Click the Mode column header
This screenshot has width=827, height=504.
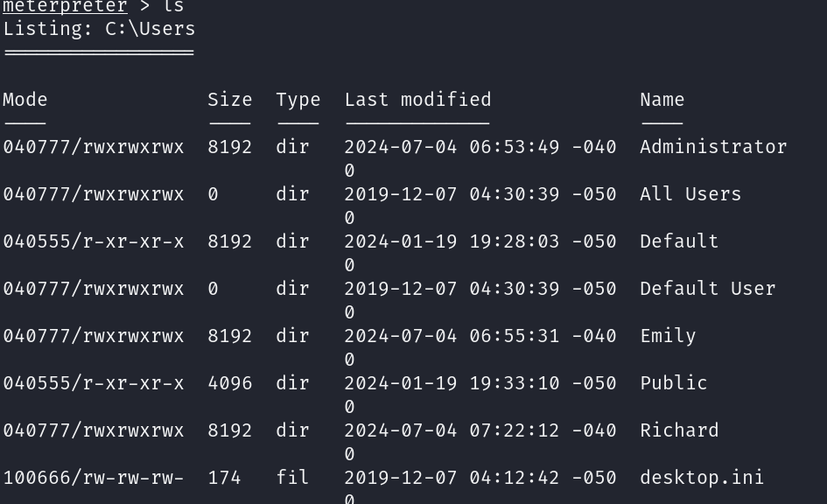pyautogui.click(x=25, y=100)
